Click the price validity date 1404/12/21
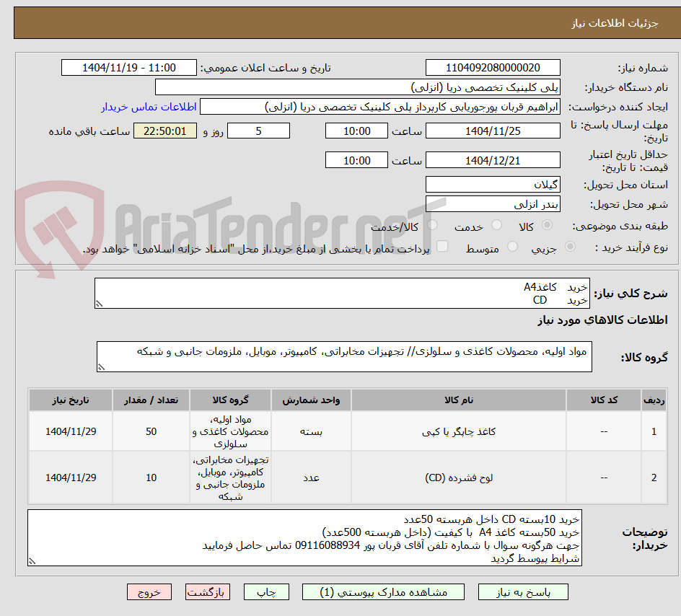This screenshot has width=681, height=616. point(493,160)
